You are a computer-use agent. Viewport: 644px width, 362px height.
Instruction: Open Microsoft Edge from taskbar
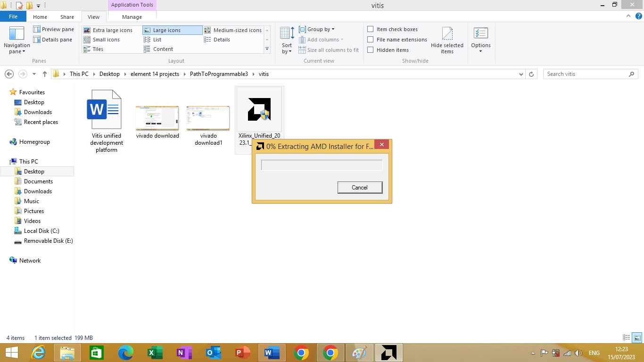pos(126,353)
